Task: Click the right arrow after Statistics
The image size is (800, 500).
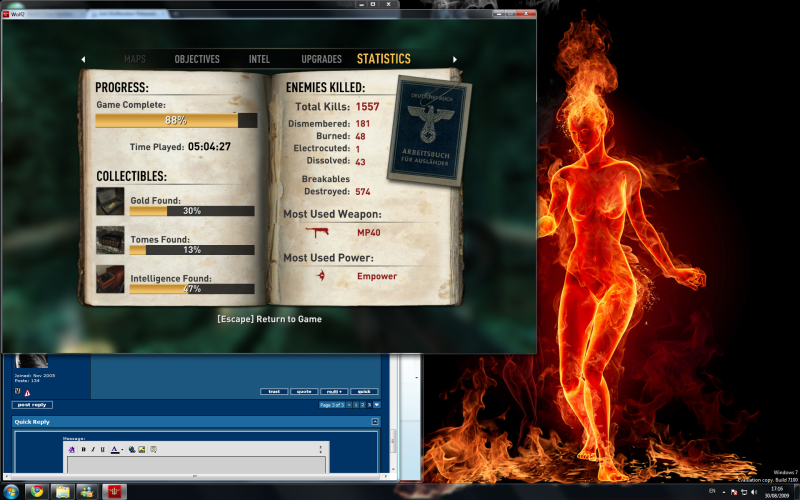Action: click(x=455, y=59)
